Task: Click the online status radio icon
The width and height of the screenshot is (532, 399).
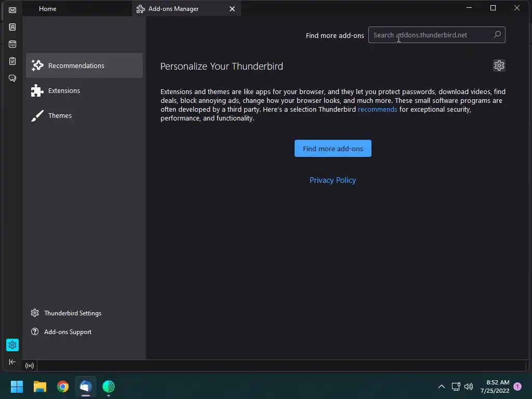Action: coord(30,366)
